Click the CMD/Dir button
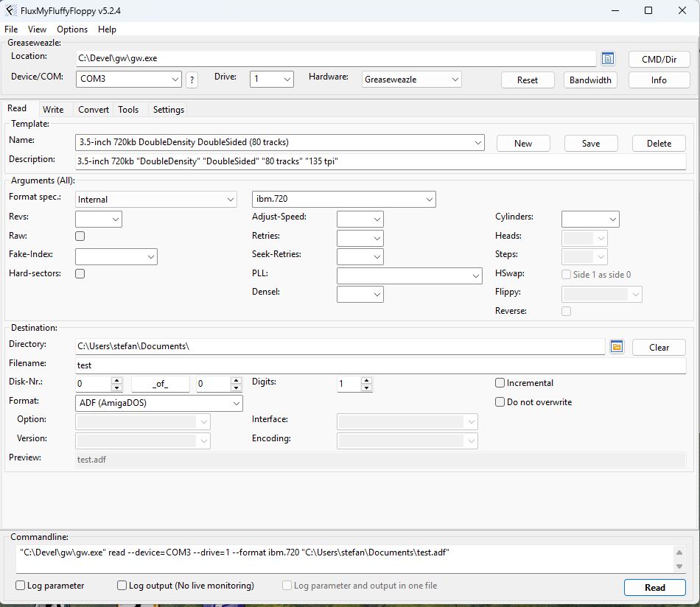The height and width of the screenshot is (607, 700). click(x=659, y=60)
